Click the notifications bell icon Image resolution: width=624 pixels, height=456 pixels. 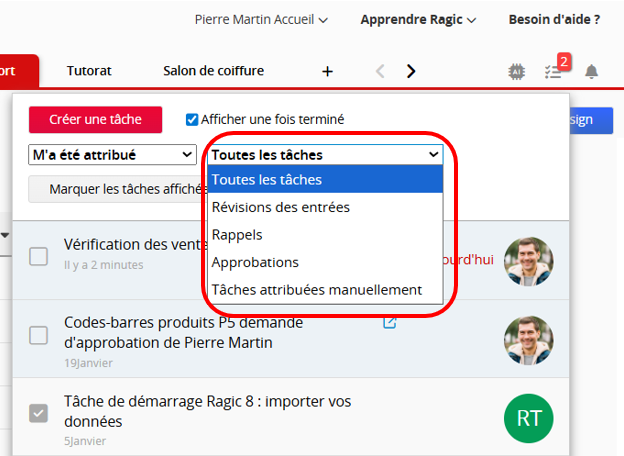591,71
